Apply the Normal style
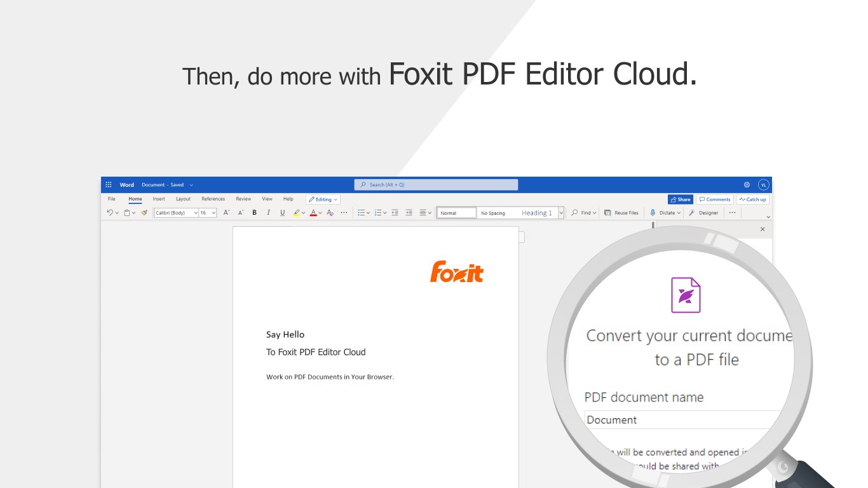 click(457, 213)
